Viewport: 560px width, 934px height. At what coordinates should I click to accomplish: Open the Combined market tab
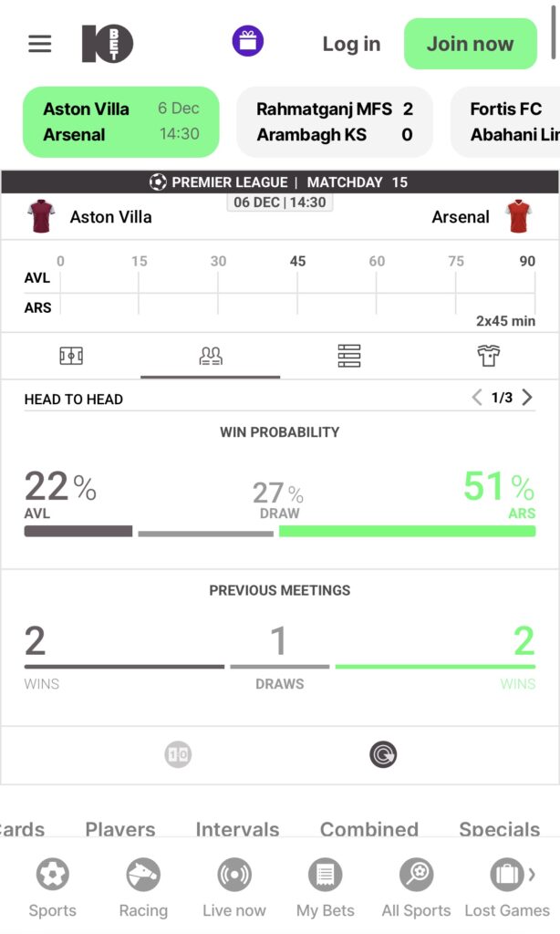368,829
